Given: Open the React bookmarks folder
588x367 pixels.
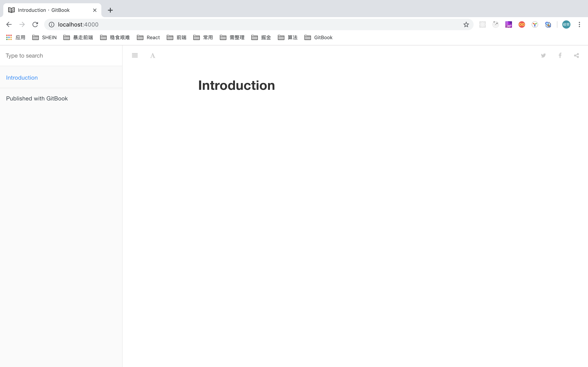Looking at the screenshot, I should point(148,37).
